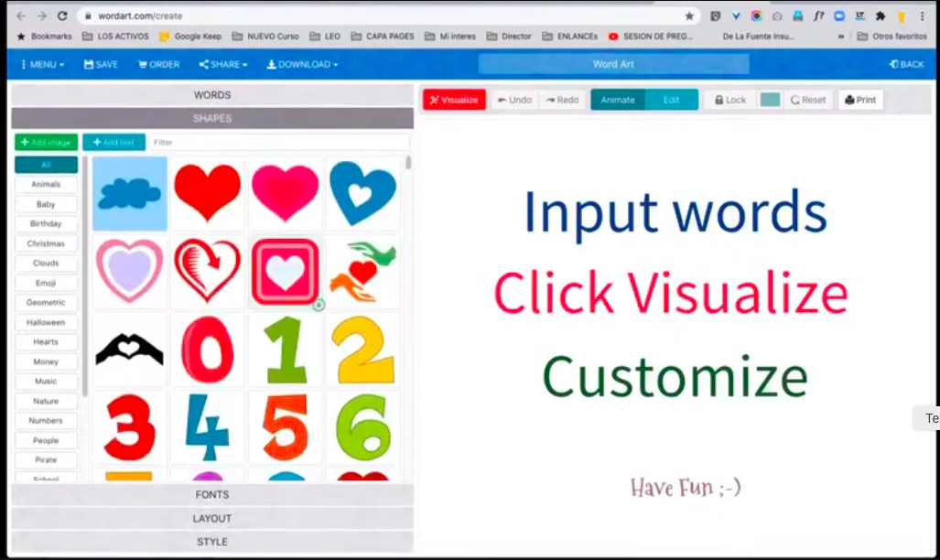
Task: Reload the page in browser
Action: [62, 16]
